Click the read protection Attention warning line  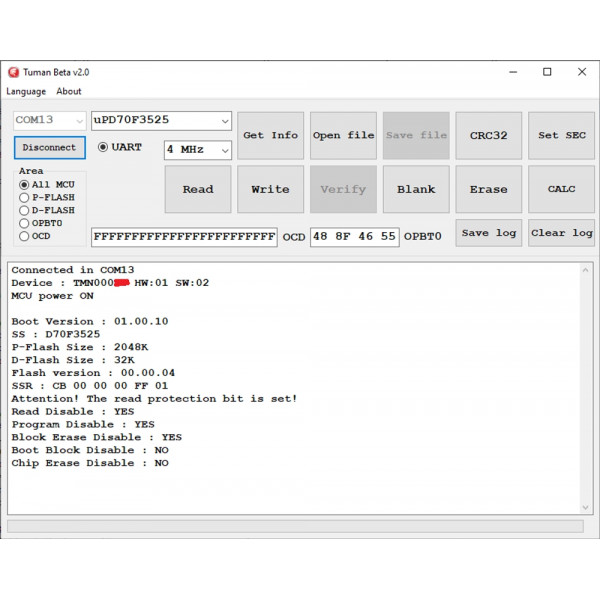(x=154, y=399)
